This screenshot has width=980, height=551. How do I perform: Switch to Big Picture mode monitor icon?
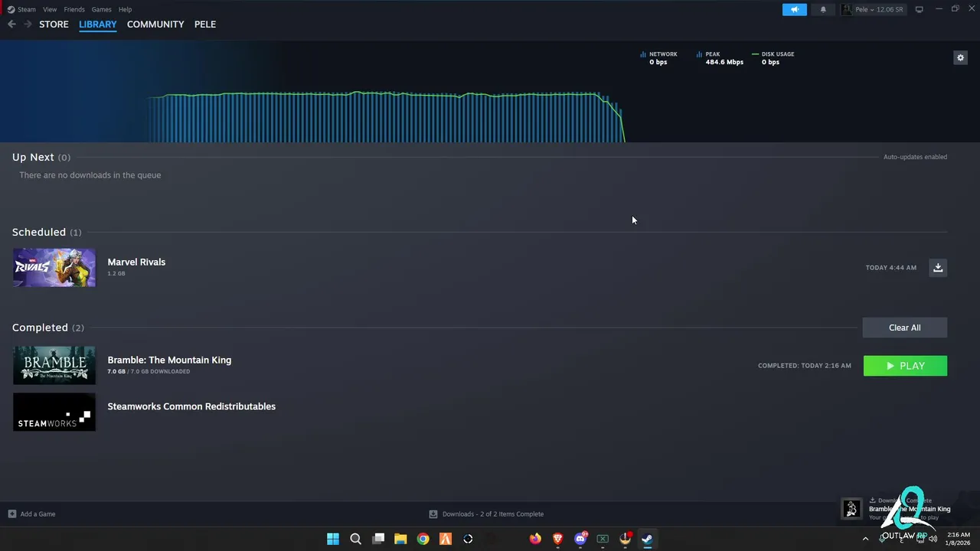tap(919, 9)
